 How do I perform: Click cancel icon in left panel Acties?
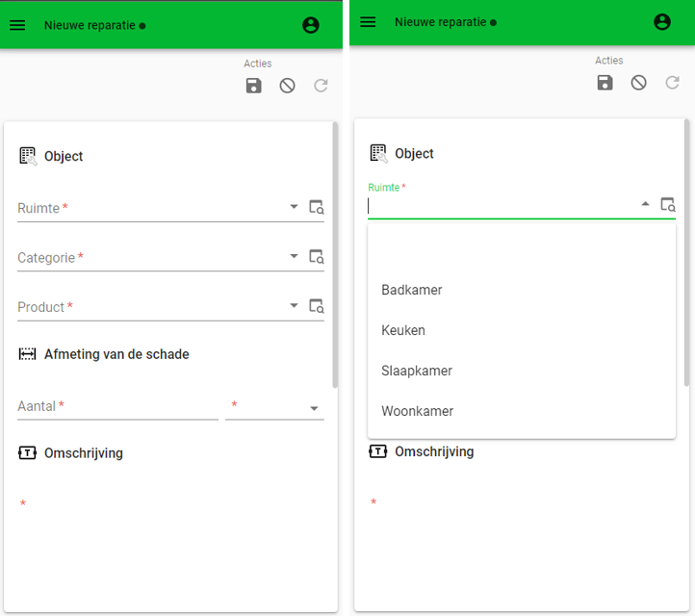point(287,86)
